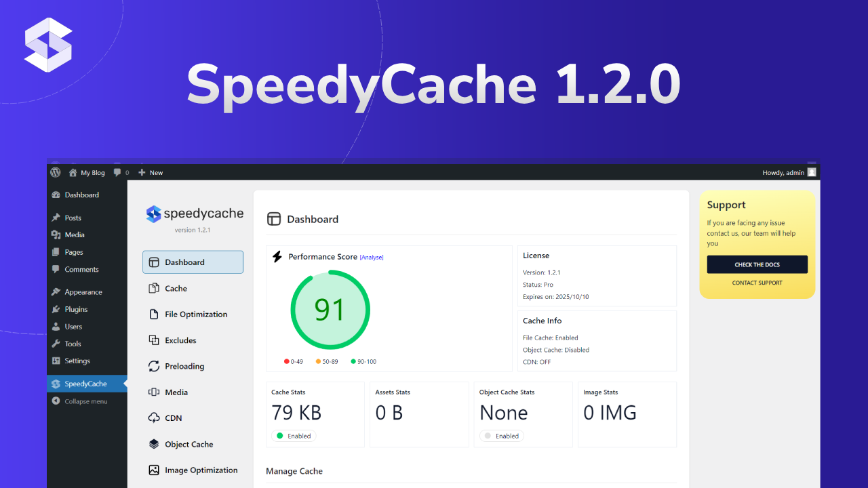The image size is (868, 488).
Task: Click the Expires on: 2025/10/10 text
Action: 556,297
